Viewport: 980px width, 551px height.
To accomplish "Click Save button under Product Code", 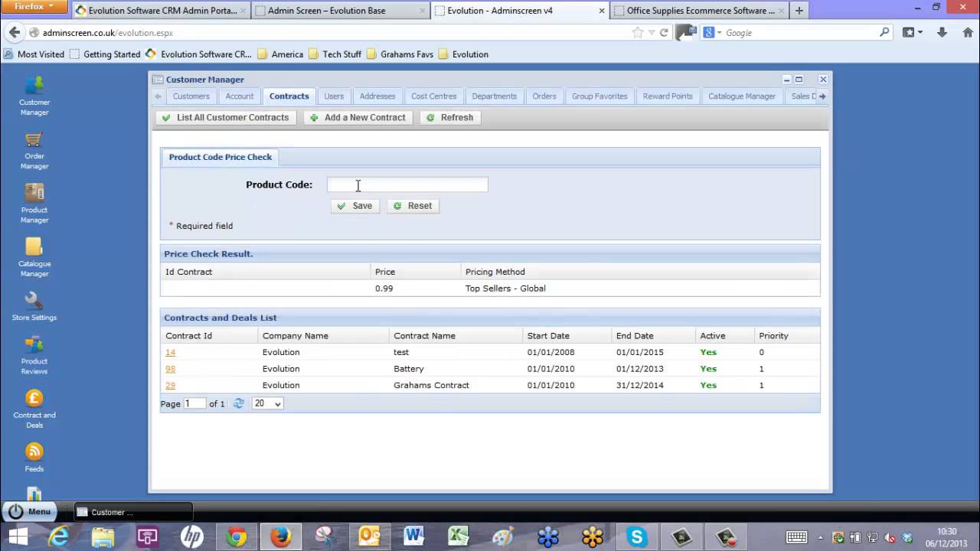I will click(354, 206).
